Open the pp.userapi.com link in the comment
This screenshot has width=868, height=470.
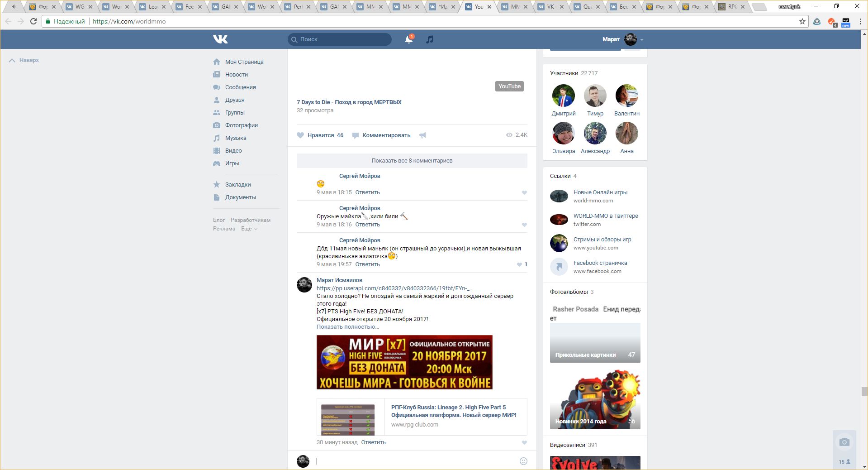click(394, 288)
